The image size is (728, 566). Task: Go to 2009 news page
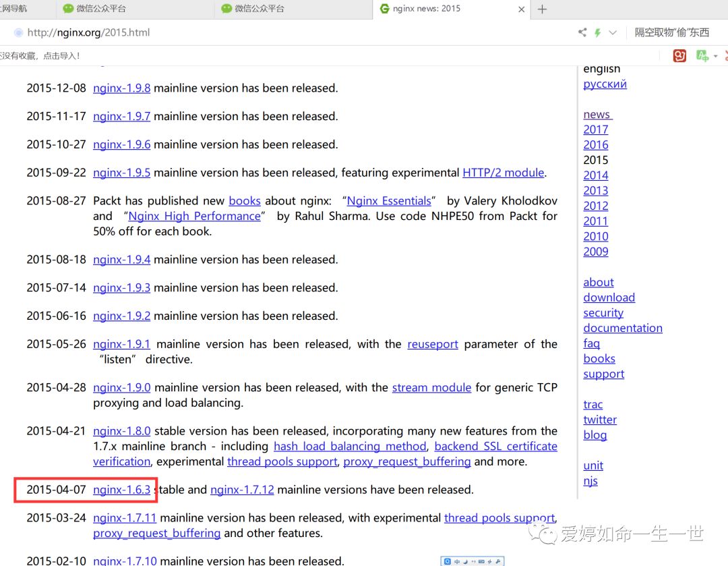(596, 252)
